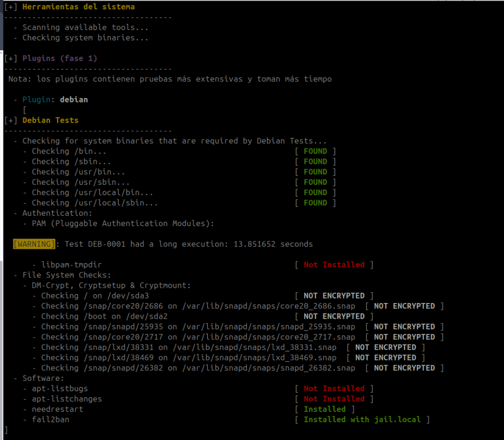Click the green Installed status for needrestart

324,409
